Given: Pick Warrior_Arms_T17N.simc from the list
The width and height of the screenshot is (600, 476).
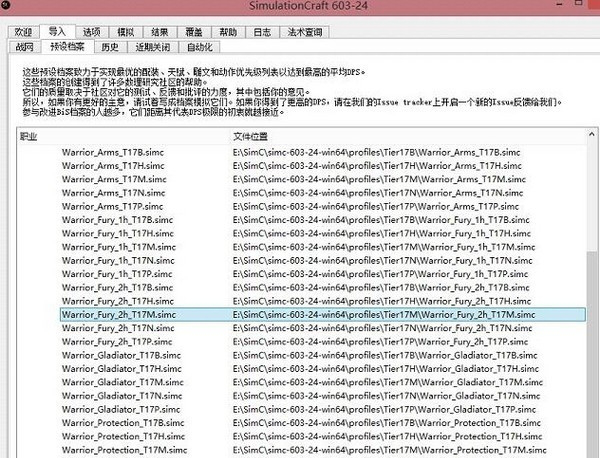Looking at the screenshot, I should [113, 193].
